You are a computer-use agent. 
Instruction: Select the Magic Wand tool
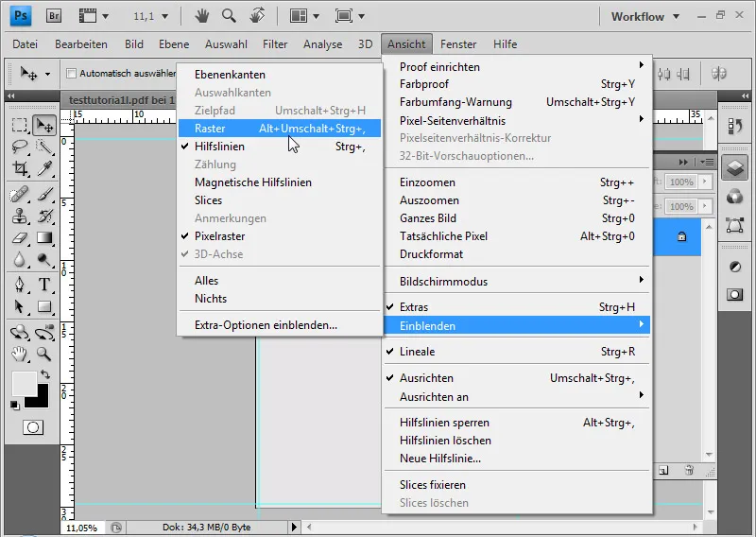pos(44,147)
